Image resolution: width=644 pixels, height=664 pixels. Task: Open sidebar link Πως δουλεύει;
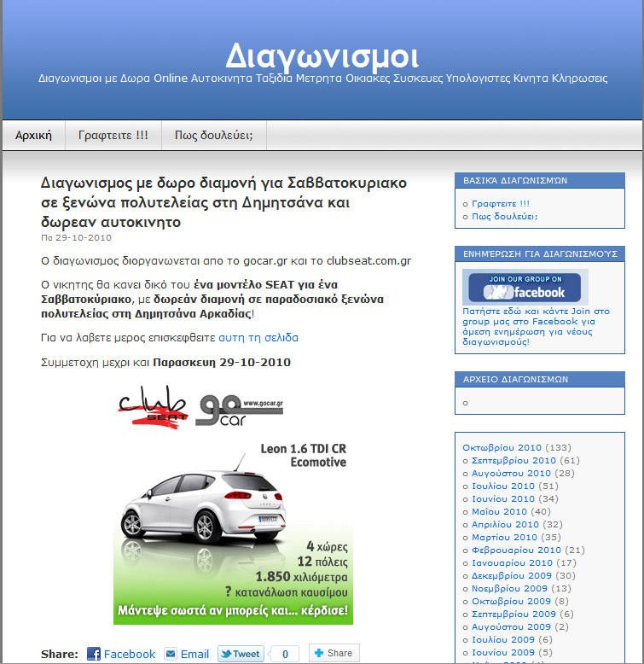[504, 217]
